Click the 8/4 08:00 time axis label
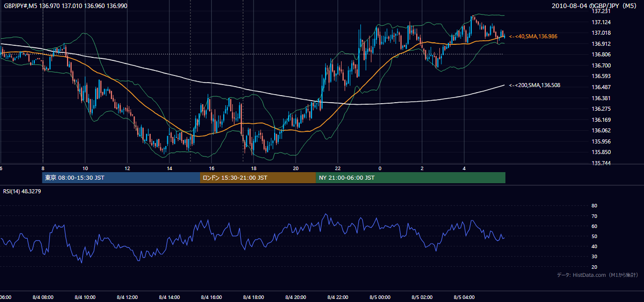Screen dimensions: 644x302 pyautogui.click(x=43, y=297)
